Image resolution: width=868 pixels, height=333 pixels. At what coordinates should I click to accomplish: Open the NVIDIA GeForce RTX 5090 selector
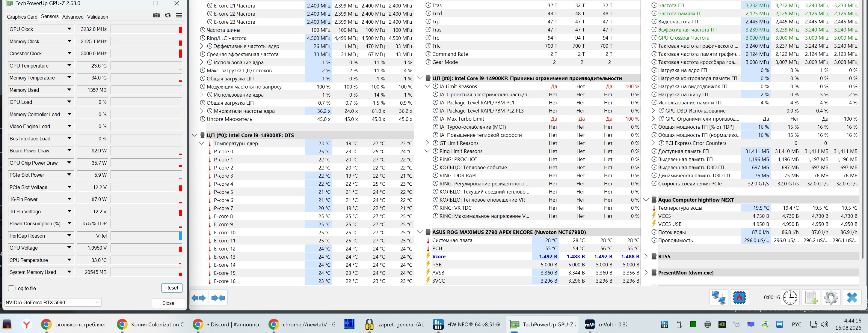53,303
